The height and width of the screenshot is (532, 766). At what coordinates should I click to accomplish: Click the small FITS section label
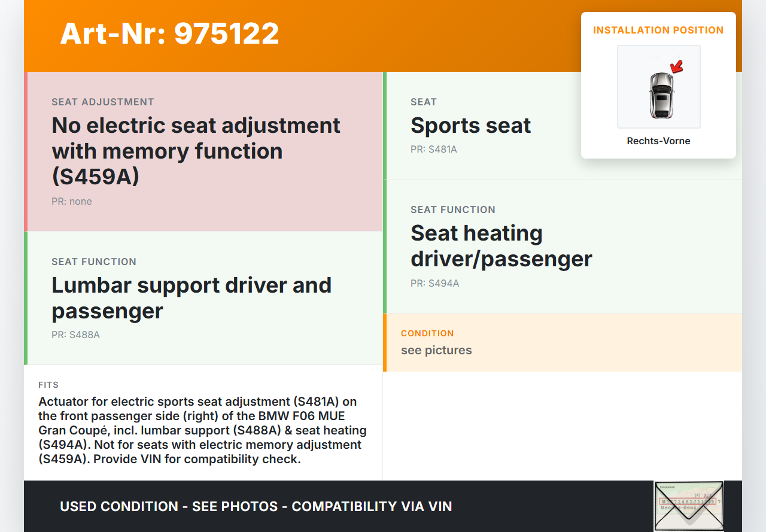48,385
